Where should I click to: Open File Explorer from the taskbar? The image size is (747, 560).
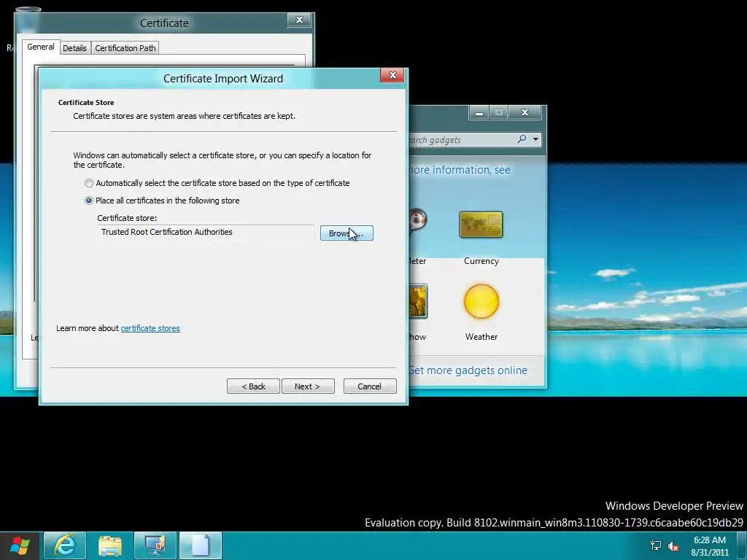click(110, 545)
